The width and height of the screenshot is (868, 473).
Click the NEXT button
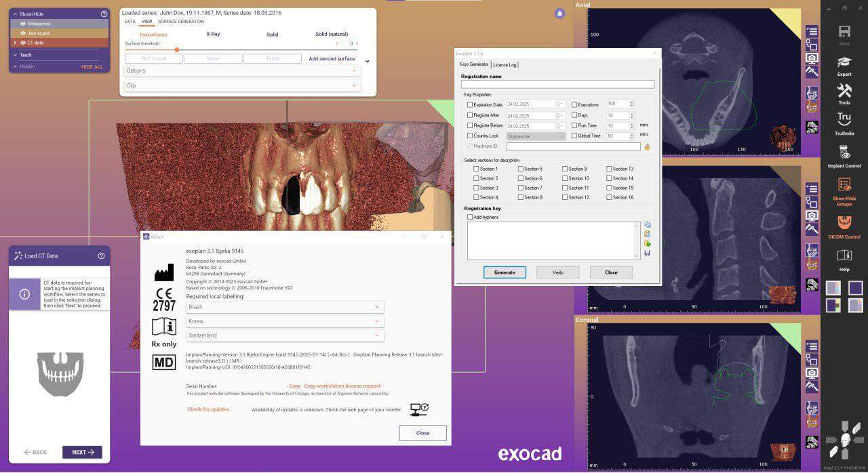82,452
